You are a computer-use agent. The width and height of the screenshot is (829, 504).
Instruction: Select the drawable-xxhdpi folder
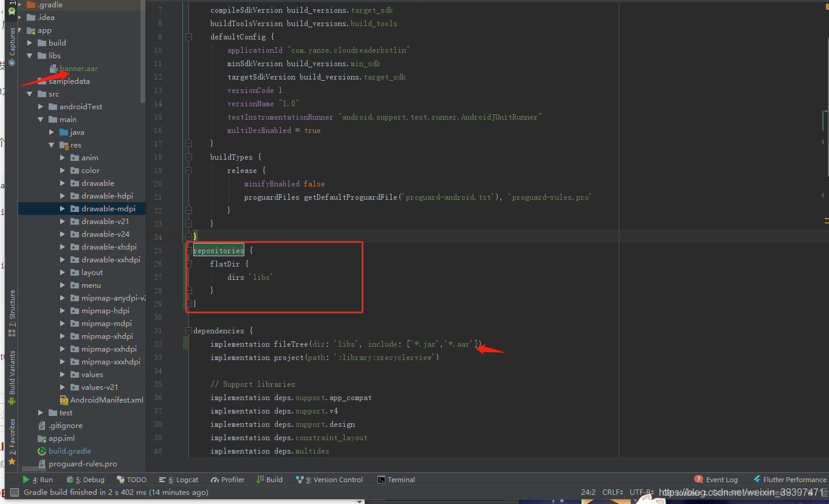[111, 260]
